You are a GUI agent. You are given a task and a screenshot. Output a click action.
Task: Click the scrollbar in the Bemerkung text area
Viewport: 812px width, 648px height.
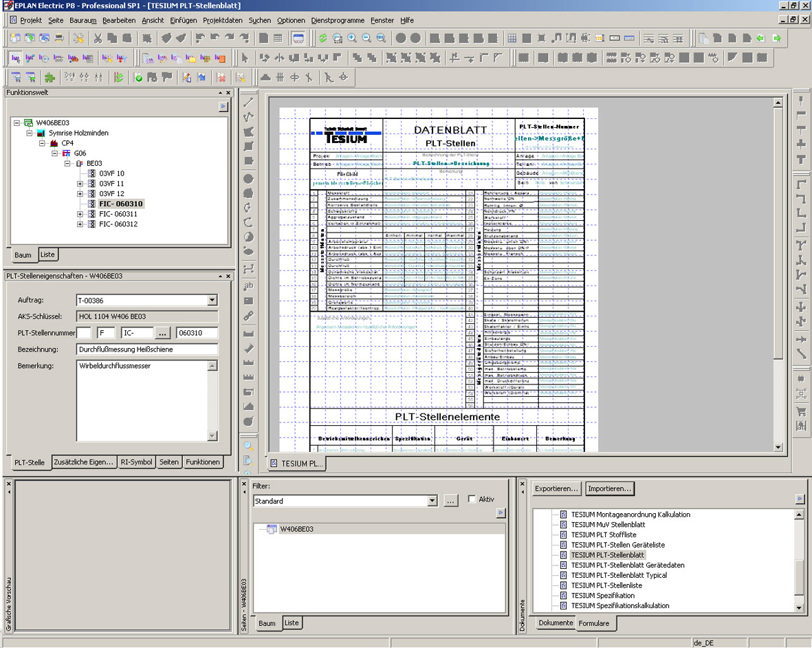[212, 401]
